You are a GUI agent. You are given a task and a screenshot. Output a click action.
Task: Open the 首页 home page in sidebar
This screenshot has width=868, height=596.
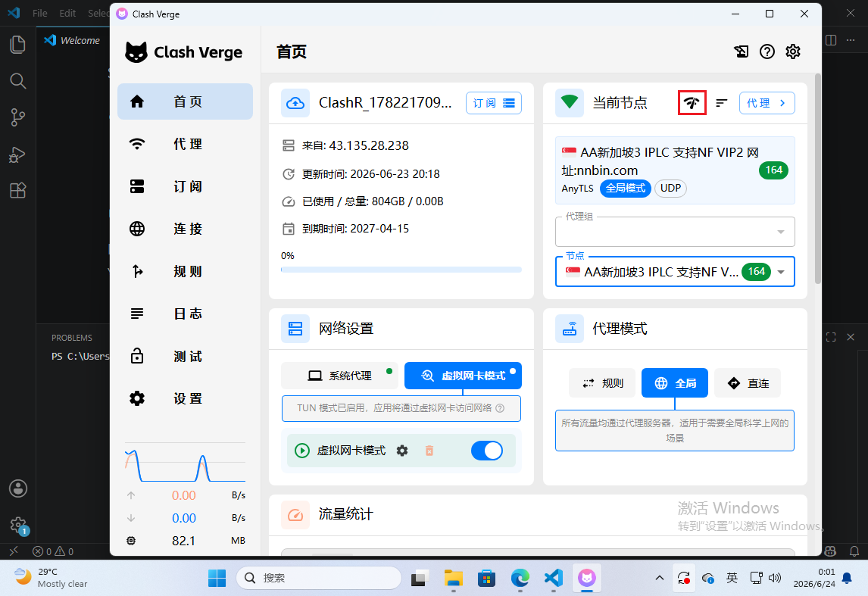[x=185, y=101]
